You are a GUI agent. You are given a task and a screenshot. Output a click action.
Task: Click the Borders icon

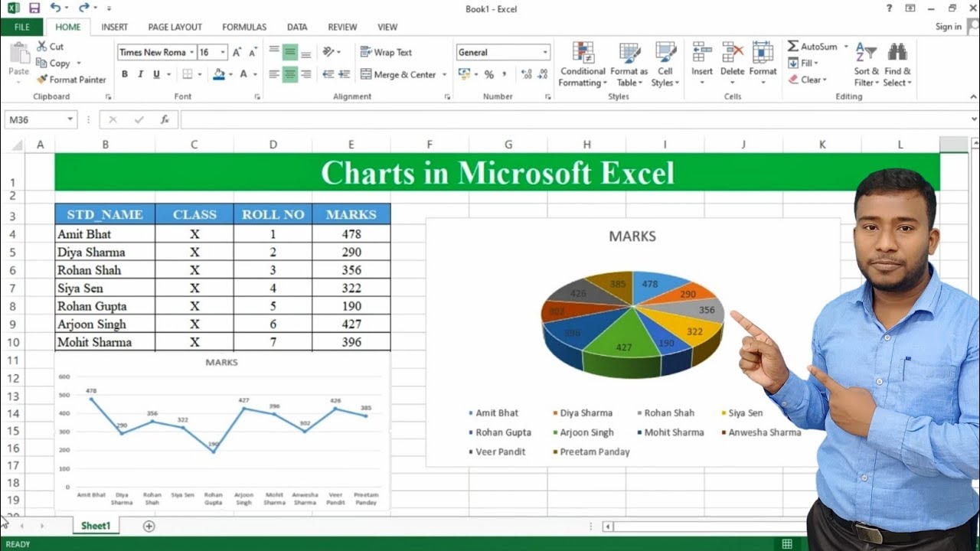tap(187, 74)
